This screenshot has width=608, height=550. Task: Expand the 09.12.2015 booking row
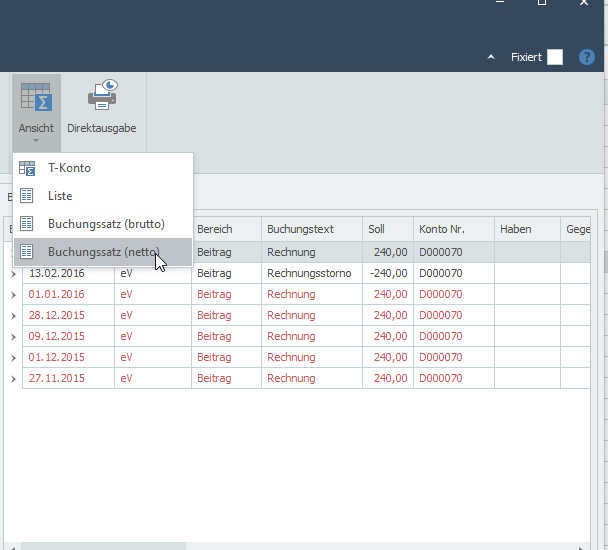[13, 337]
